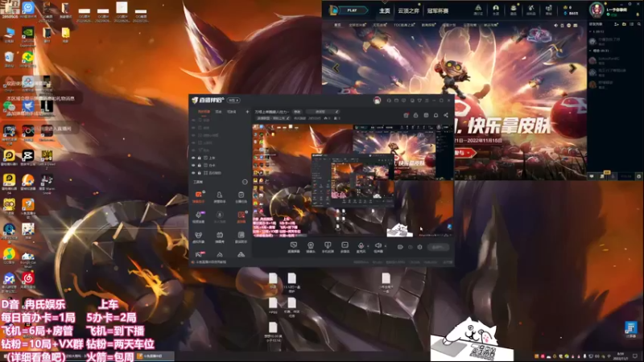Screen dimensions: 644x362
Task: Open the League client profile career icon
Action: pos(496,10)
